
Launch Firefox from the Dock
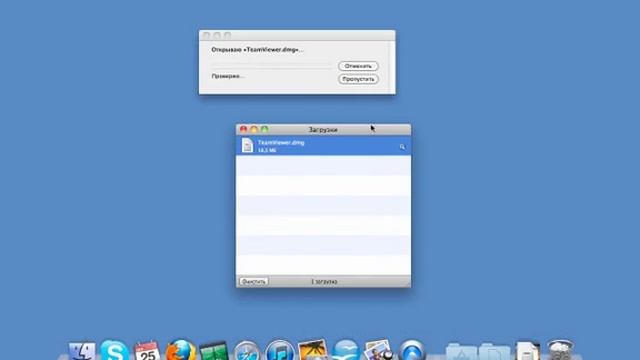[x=180, y=350]
